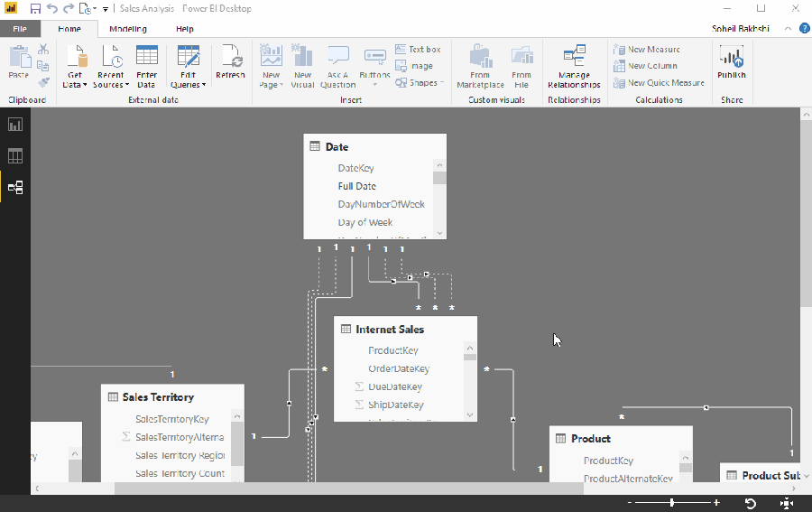Open the File tab
This screenshot has width=812, height=512.
click(x=20, y=29)
